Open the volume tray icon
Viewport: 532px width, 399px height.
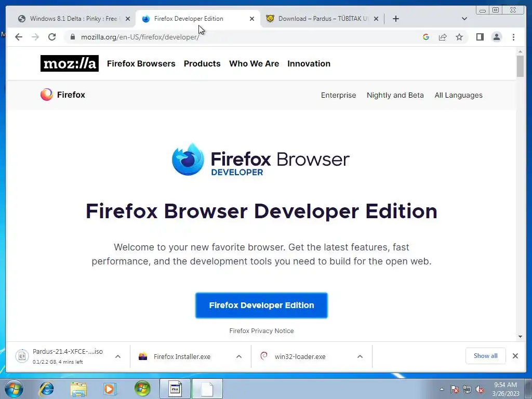point(480,389)
